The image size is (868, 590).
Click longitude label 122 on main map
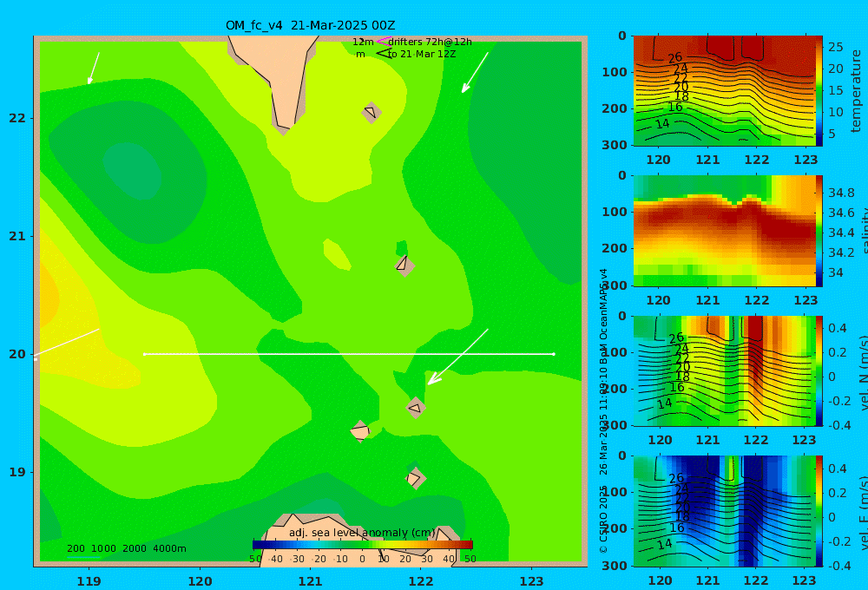pyautogui.click(x=421, y=581)
